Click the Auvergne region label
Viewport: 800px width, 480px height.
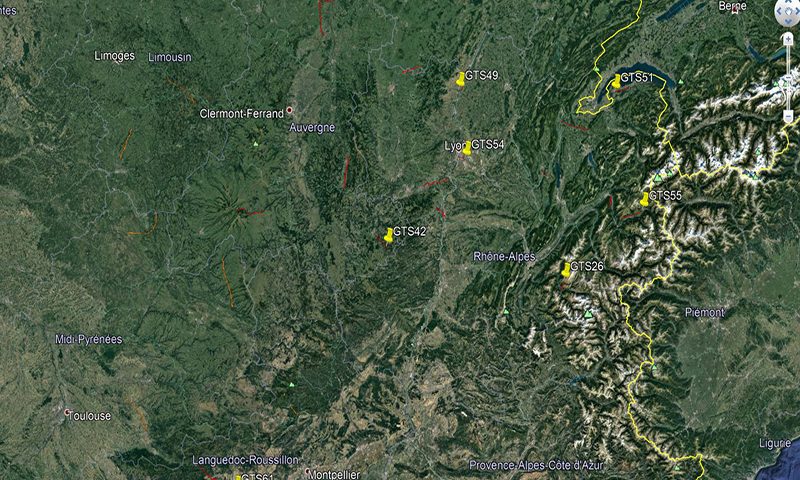[x=312, y=128]
